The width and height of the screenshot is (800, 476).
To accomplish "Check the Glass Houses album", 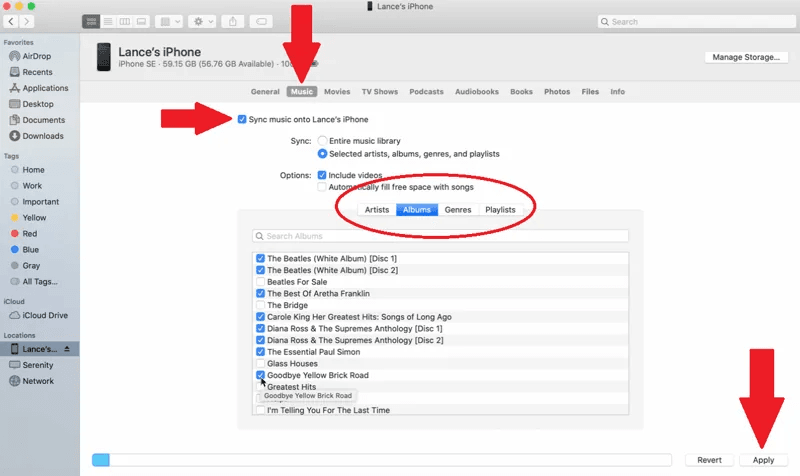I will click(261, 363).
